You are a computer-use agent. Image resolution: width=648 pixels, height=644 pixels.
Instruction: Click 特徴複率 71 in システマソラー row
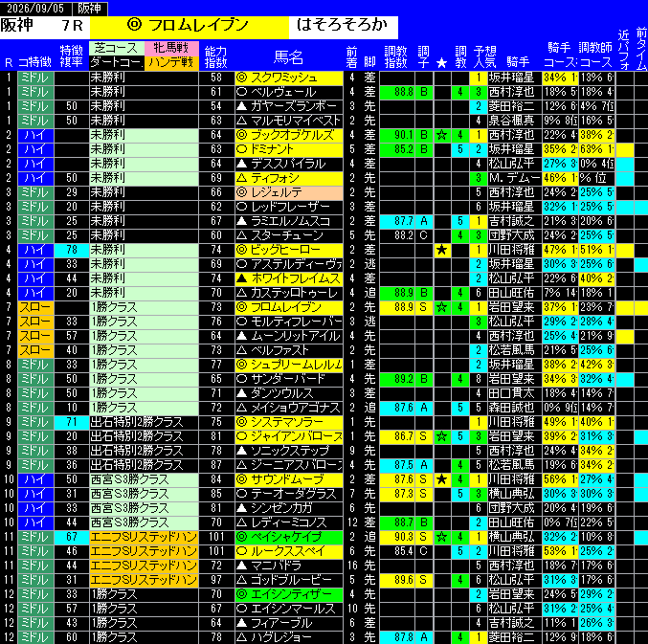pyautogui.click(x=72, y=422)
